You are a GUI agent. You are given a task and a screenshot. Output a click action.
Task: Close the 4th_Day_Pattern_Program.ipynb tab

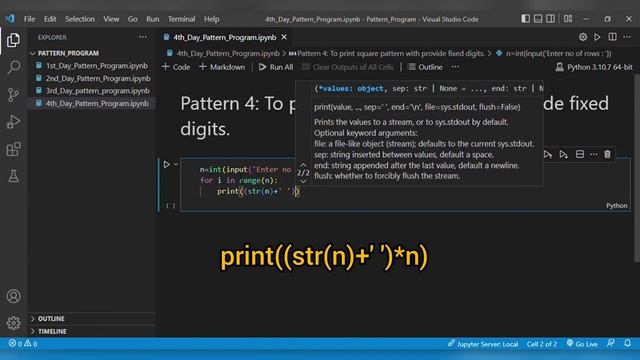click(284, 37)
